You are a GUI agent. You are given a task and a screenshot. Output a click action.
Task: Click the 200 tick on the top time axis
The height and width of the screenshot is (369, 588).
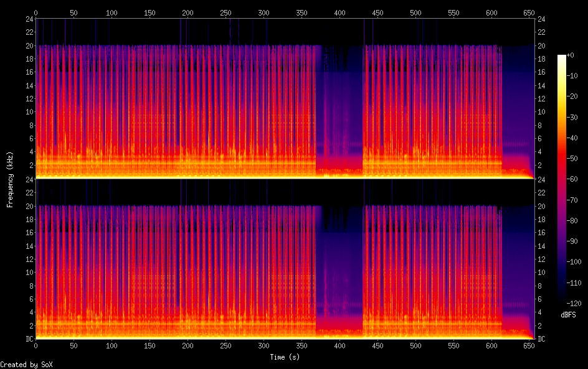coord(188,12)
